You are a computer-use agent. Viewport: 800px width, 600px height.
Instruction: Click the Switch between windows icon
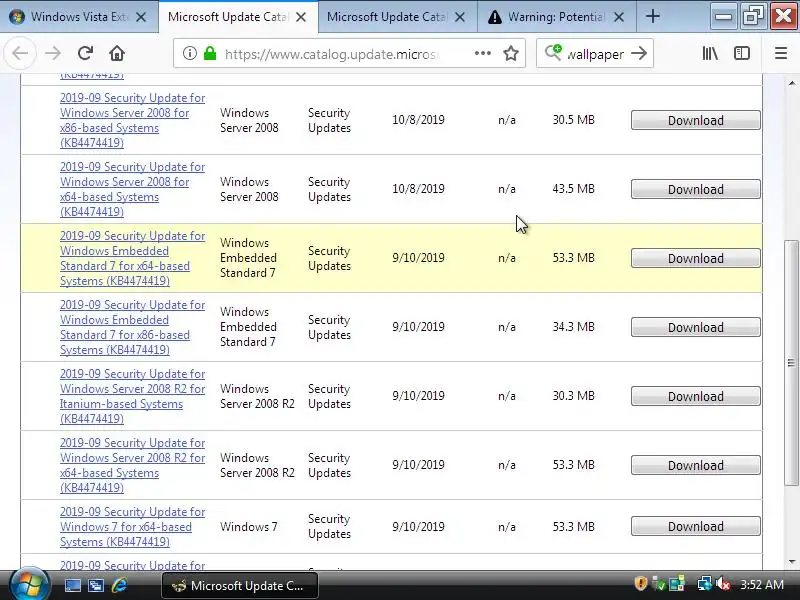click(95, 585)
